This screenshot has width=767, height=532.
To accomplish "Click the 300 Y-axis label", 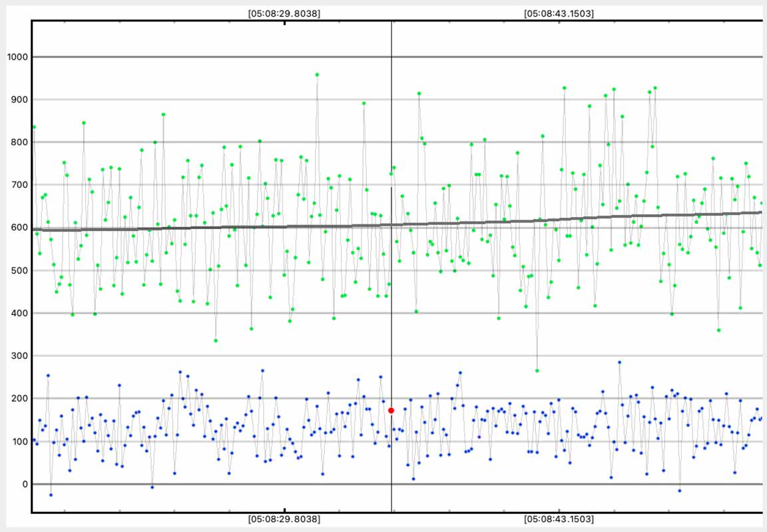I will [x=16, y=356].
